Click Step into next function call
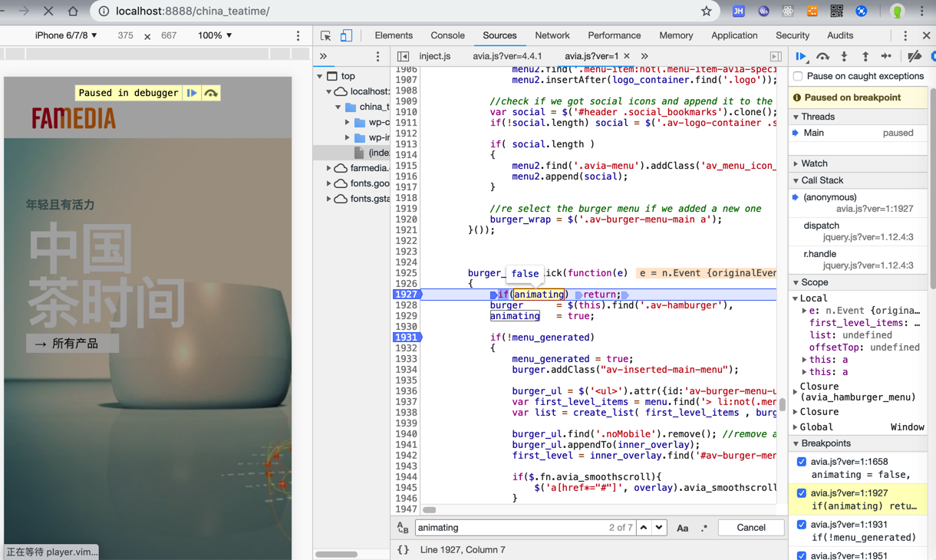Screen dimensions: 936x560 (x=844, y=57)
